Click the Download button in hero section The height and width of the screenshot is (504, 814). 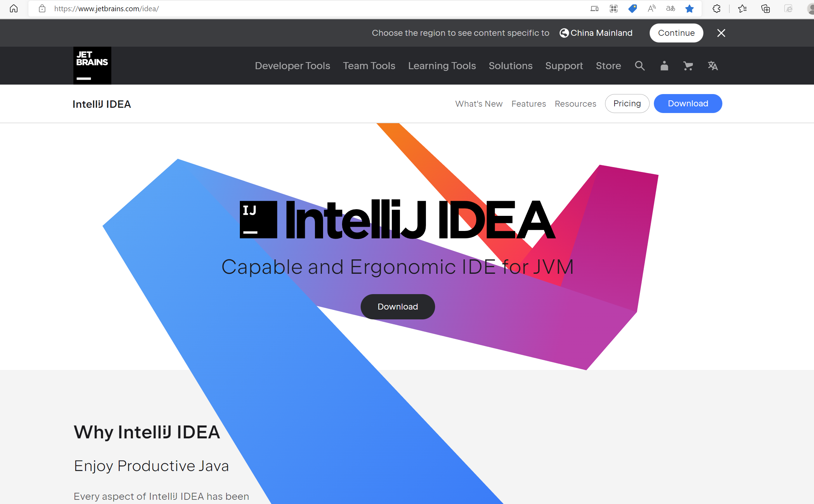(x=397, y=306)
